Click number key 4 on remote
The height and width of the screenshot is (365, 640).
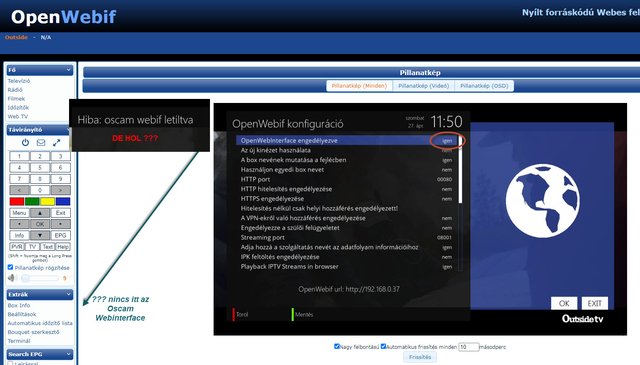tap(20, 167)
